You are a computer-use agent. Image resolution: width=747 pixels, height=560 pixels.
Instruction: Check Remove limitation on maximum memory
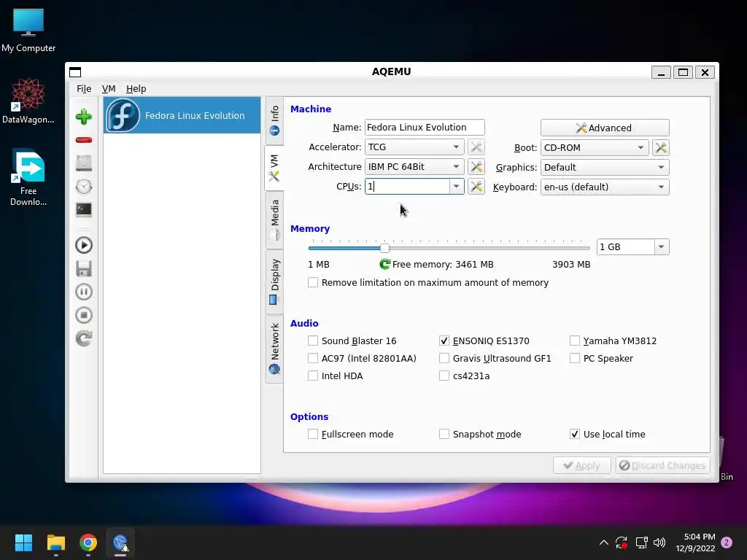[x=313, y=282]
